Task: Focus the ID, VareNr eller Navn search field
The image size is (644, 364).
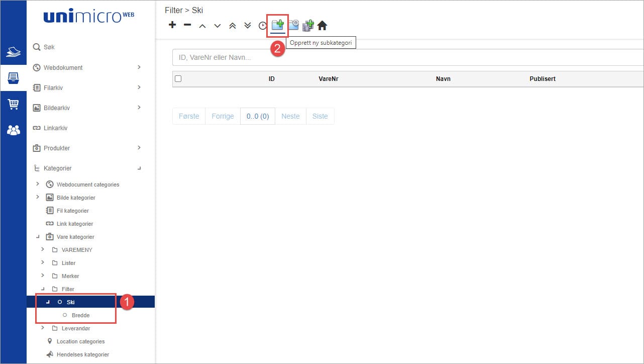Action: (408, 57)
